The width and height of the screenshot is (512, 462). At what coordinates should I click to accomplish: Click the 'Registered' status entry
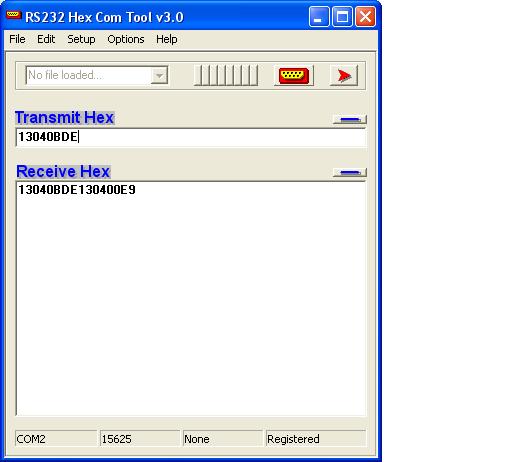pyautogui.click(x=316, y=439)
